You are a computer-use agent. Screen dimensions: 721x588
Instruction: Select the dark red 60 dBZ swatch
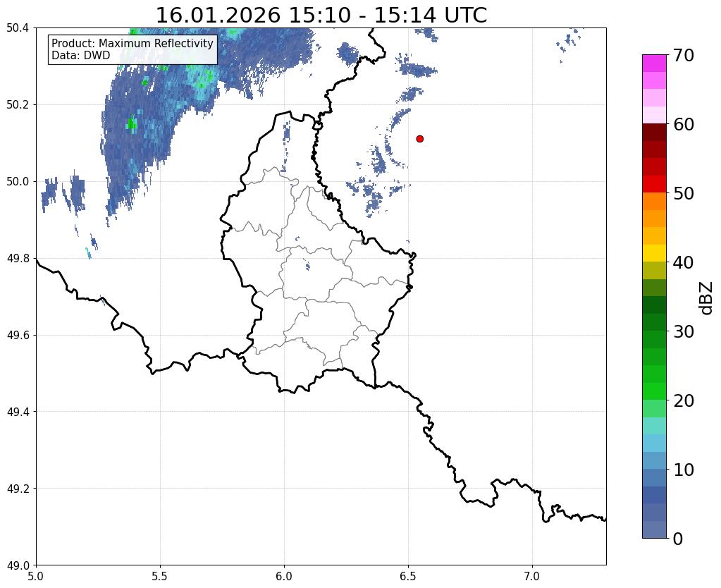(654, 132)
